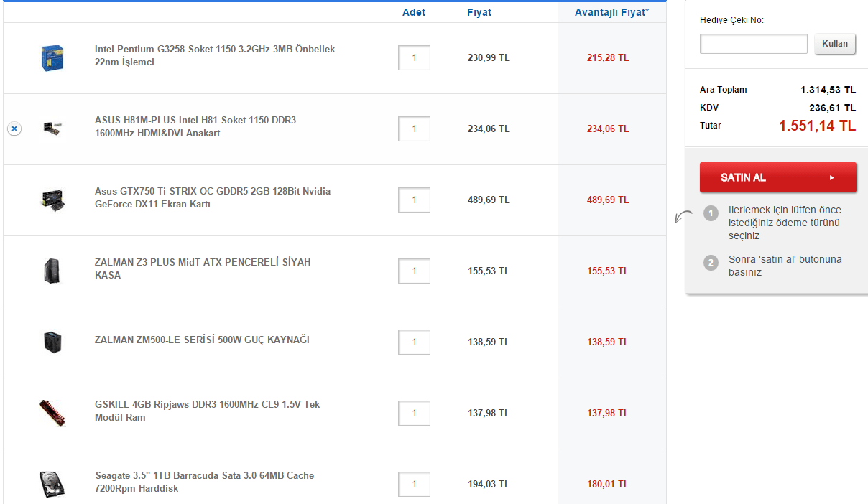Click the Seagate Barracuda hard disk image
The height and width of the screenshot is (504, 868).
pos(52,484)
